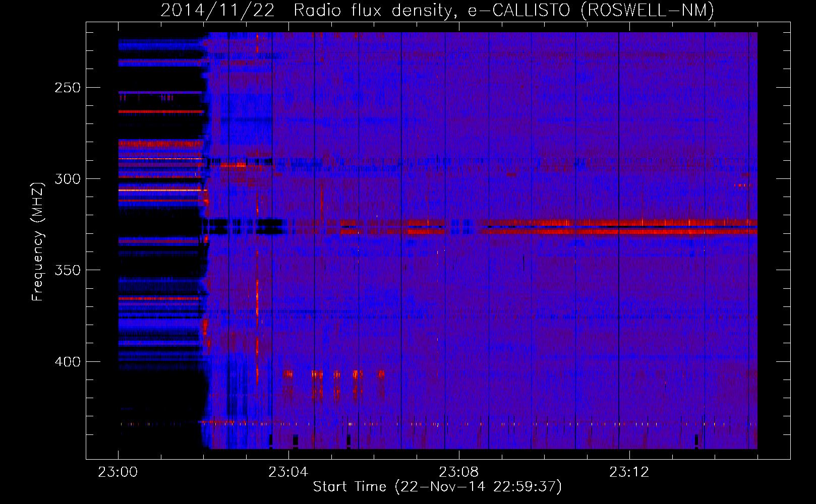The image size is (816, 504).
Task: Click the "23:12" time tick label
Action: pos(629,472)
